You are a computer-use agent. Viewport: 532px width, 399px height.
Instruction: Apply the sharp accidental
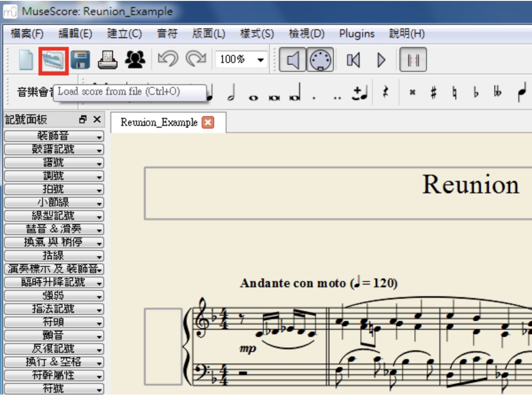coord(434,93)
